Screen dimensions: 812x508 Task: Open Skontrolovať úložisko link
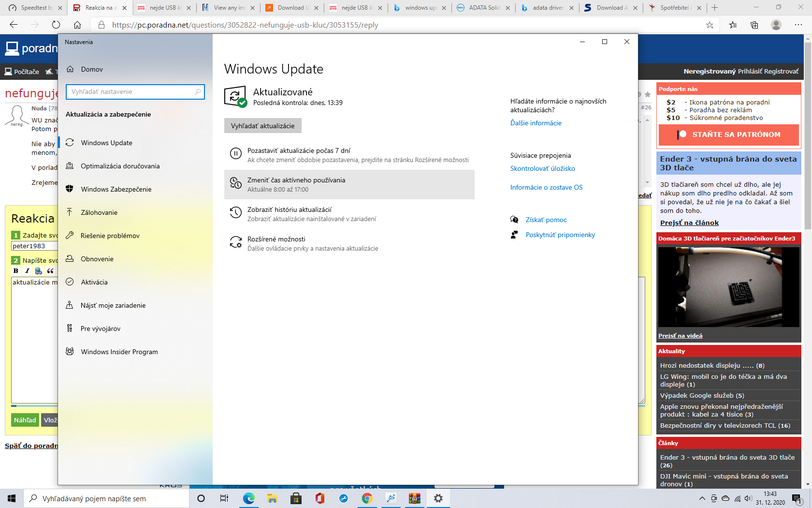(542, 168)
